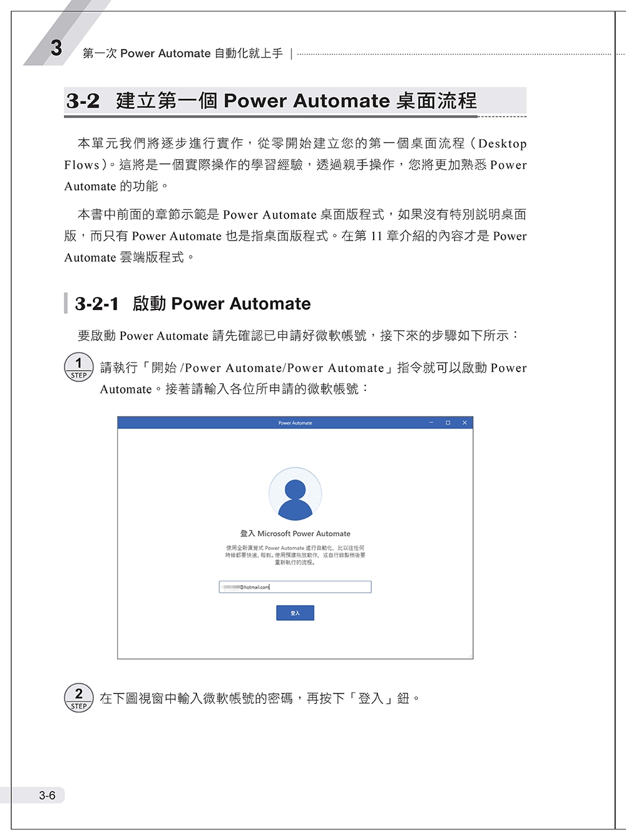The height and width of the screenshot is (840, 626).
Task: Click the Desktop Flows term in first paragraph
Action: coord(295,154)
